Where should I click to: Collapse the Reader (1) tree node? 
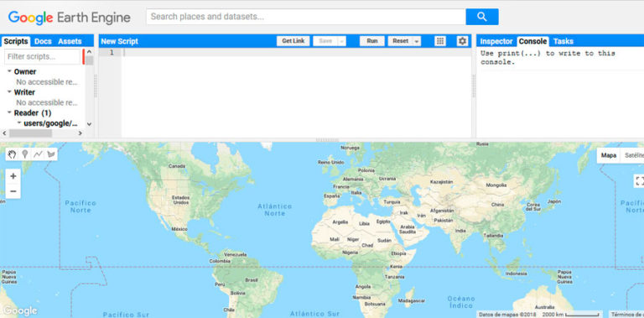9,112
